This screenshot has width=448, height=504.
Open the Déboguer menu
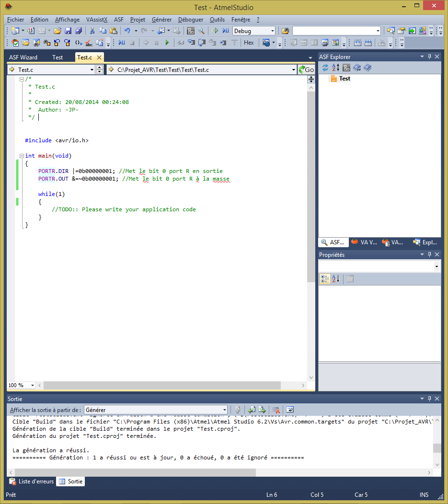190,20
